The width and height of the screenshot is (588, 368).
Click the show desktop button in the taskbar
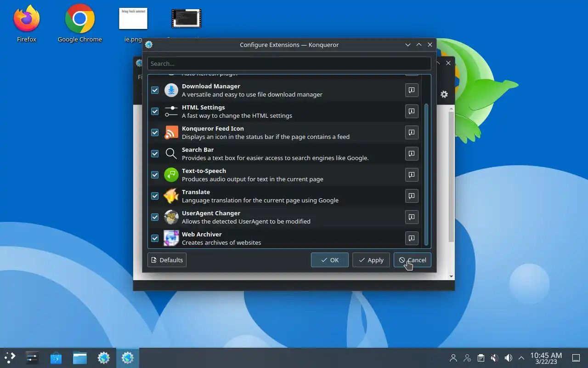pos(576,358)
